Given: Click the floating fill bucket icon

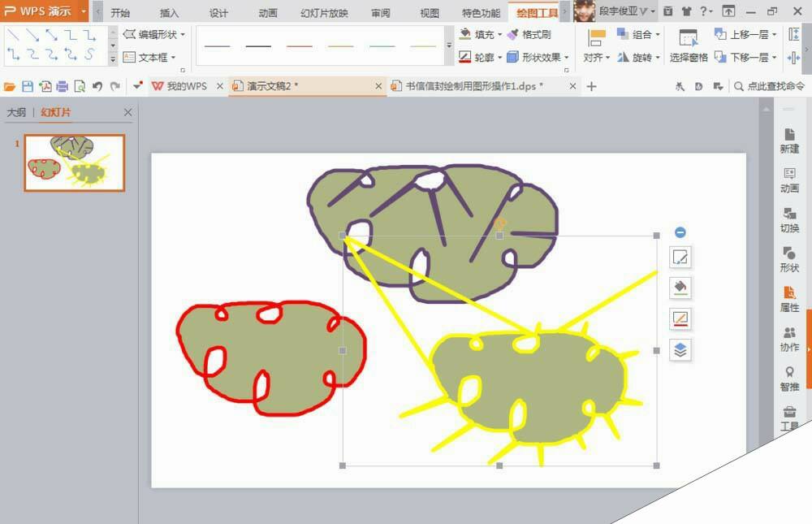Looking at the screenshot, I should click(680, 288).
